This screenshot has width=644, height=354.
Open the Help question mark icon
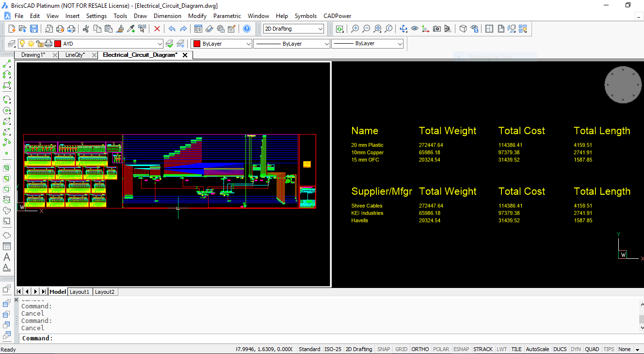click(247, 29)
